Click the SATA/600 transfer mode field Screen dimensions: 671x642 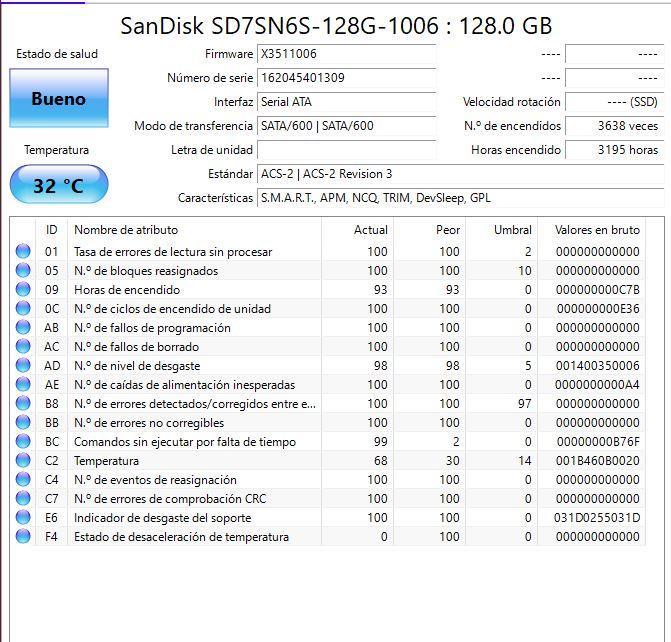[346, 126]
